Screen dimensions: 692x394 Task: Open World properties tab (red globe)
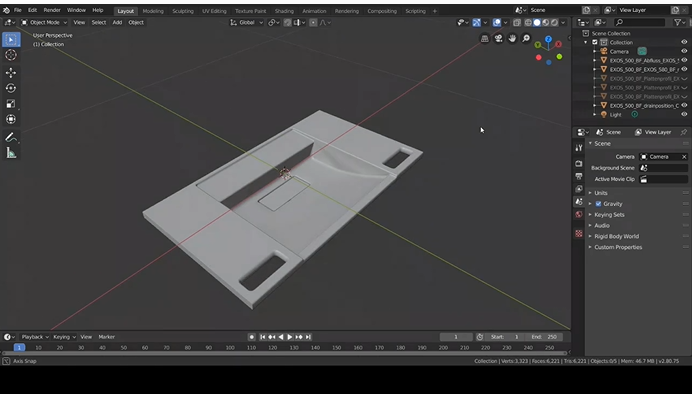coord(579,214)
